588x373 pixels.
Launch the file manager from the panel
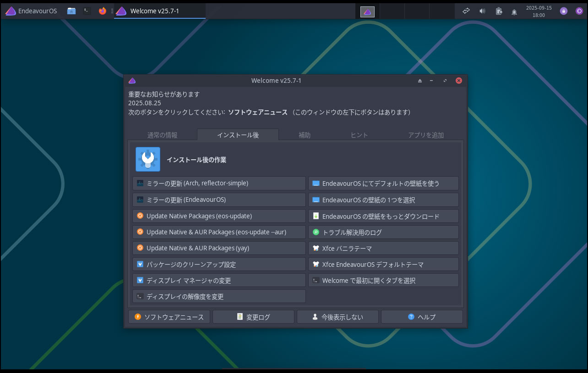click(71, 11)
